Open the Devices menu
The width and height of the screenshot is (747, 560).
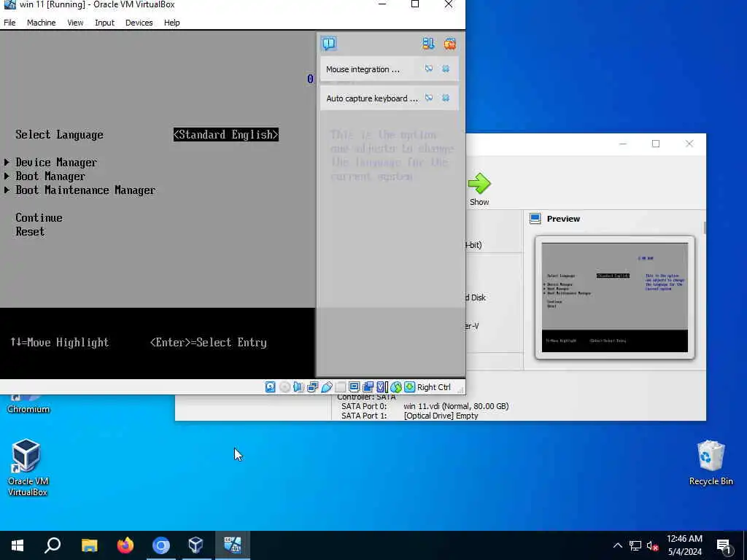(139, 23)
